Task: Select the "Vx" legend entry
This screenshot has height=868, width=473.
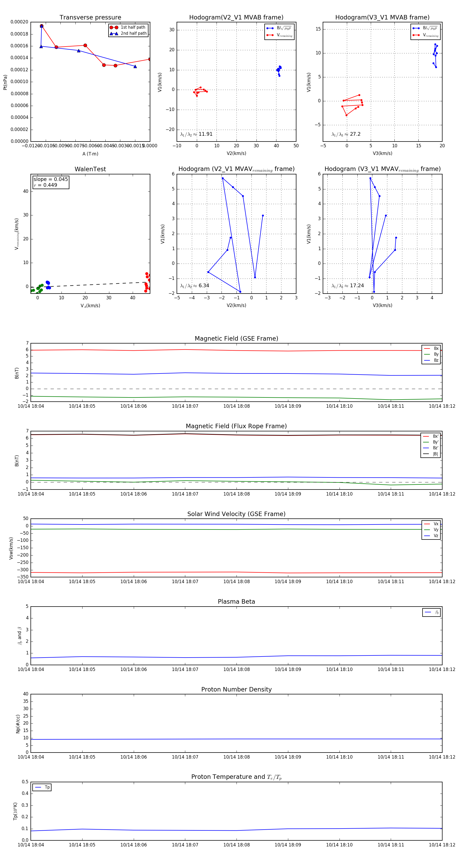Action: pyautogui.click(x=431, y=524)
